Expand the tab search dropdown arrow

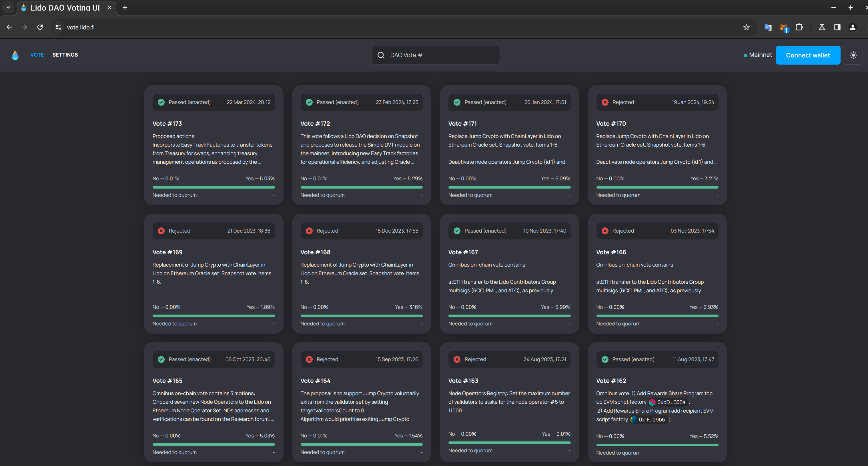tap(8, 7)
